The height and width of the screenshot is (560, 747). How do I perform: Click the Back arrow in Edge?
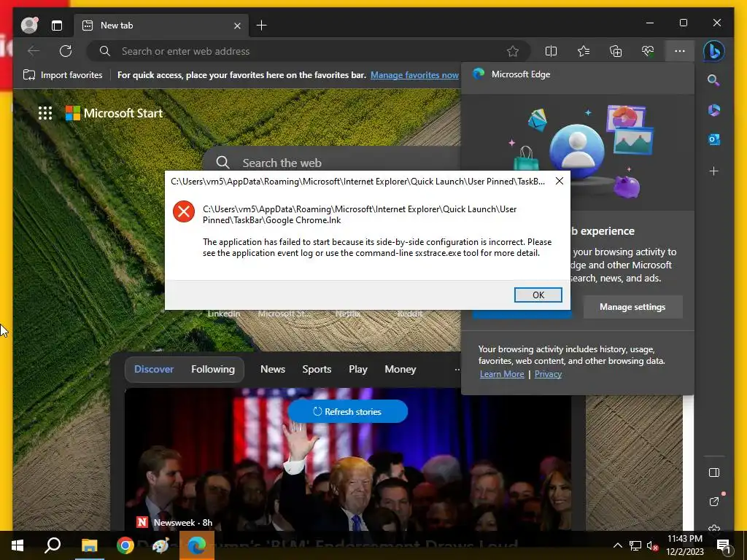[34, 51]
